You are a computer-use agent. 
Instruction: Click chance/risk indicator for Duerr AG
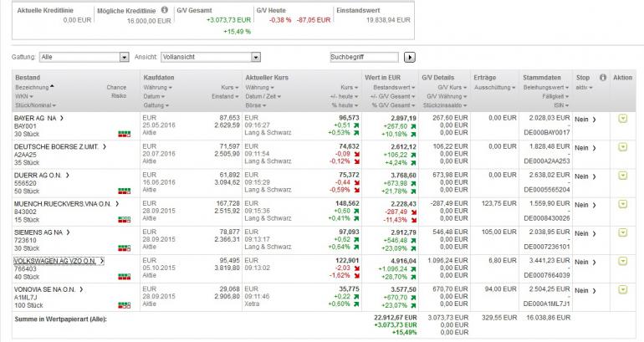point(124,191)
